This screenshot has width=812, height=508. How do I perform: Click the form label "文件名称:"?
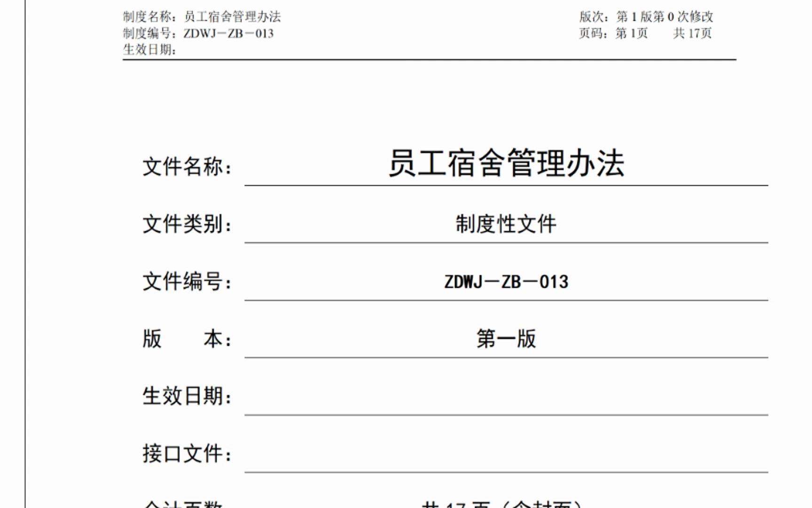[187, 167]
